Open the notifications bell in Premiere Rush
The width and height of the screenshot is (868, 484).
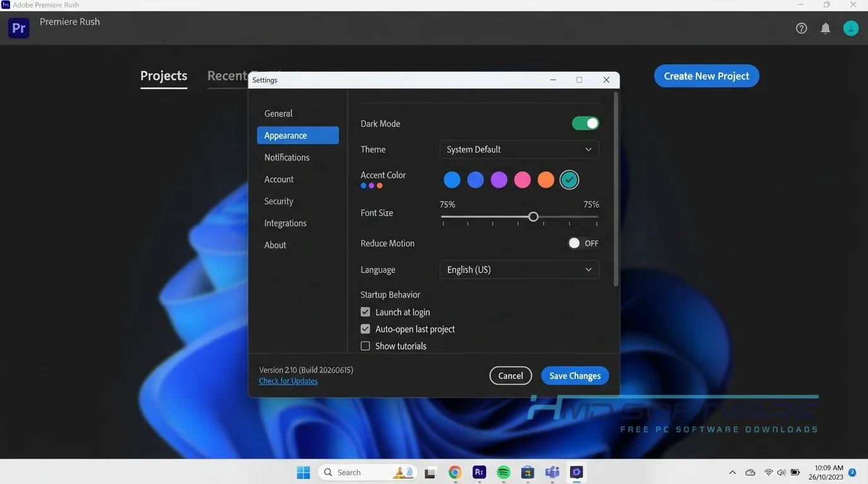[x=825, y=28]
